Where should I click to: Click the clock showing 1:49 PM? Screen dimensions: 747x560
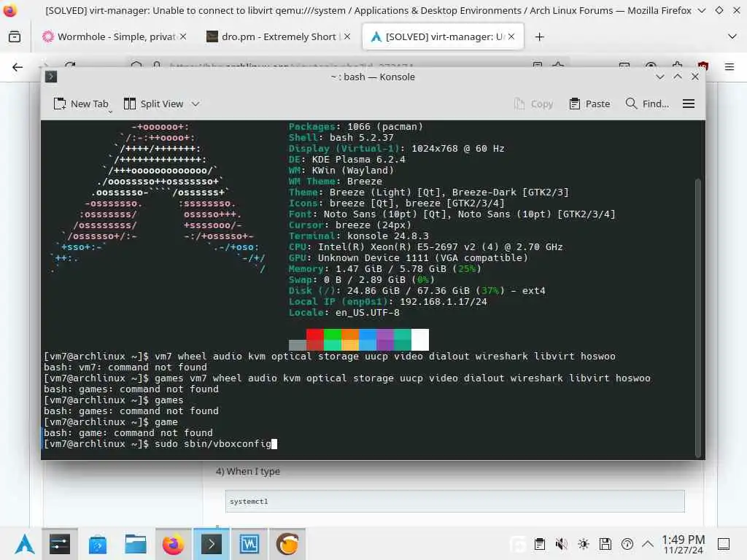point(683,544)
